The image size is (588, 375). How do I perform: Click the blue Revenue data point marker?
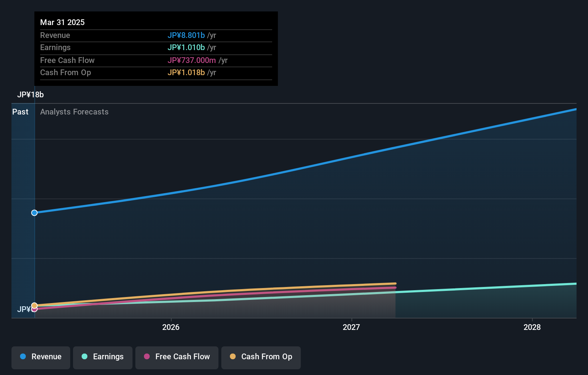pyautogui.click(x=34, y=213)
